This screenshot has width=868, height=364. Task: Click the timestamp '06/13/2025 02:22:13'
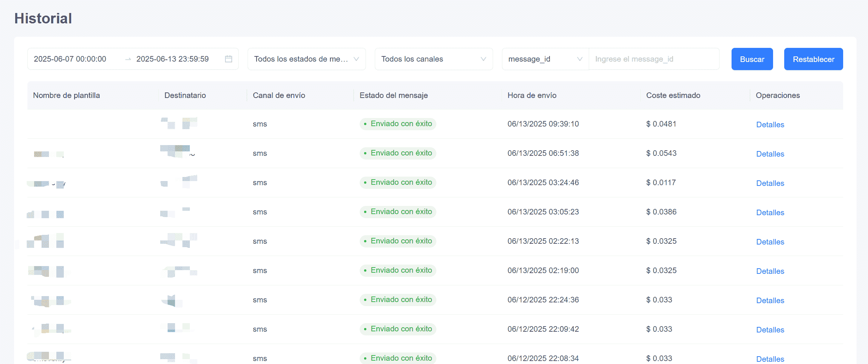click(543, 241)
